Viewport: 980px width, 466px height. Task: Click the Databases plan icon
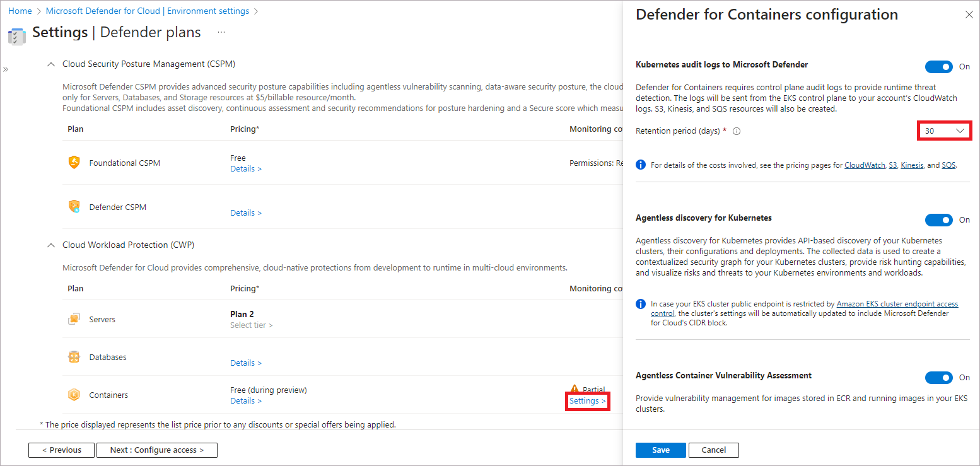tap(74, 357)
